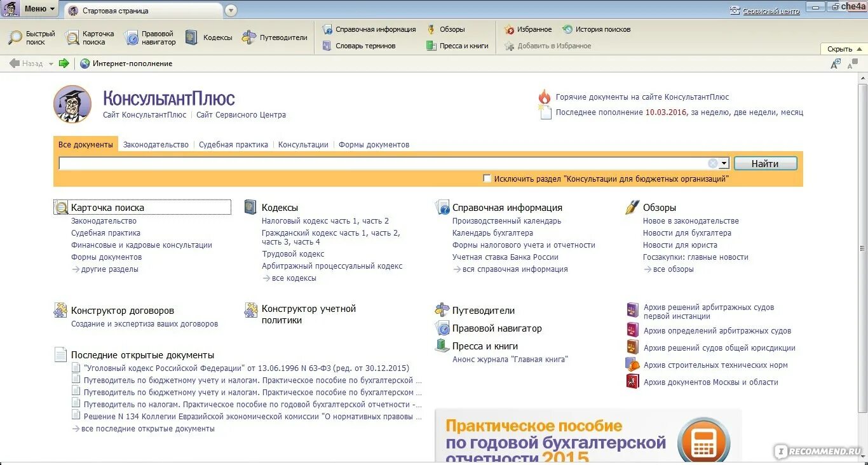Expand другие разделы under Карточка поиска
This screenshot has height=465, width=868.
click(110, 269)
